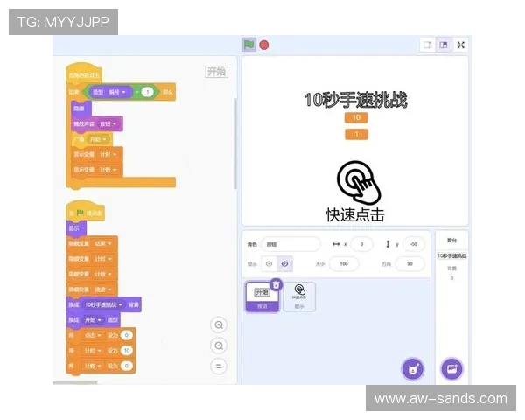Click the green flag icon inside the hat block
Image resolution: width=525 pixels, height=420 pixels.
[x=80, y=213]
